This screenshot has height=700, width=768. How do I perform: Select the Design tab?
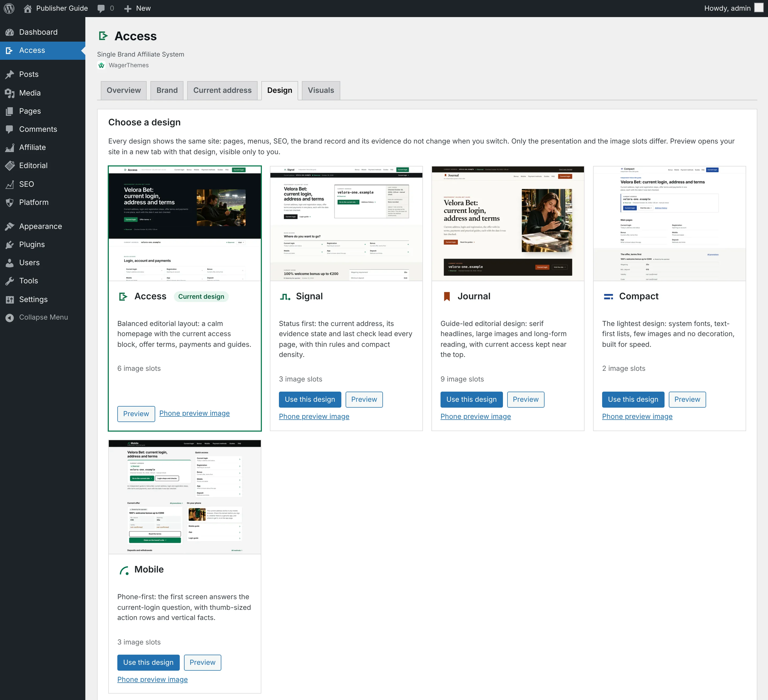click(280, 90)
